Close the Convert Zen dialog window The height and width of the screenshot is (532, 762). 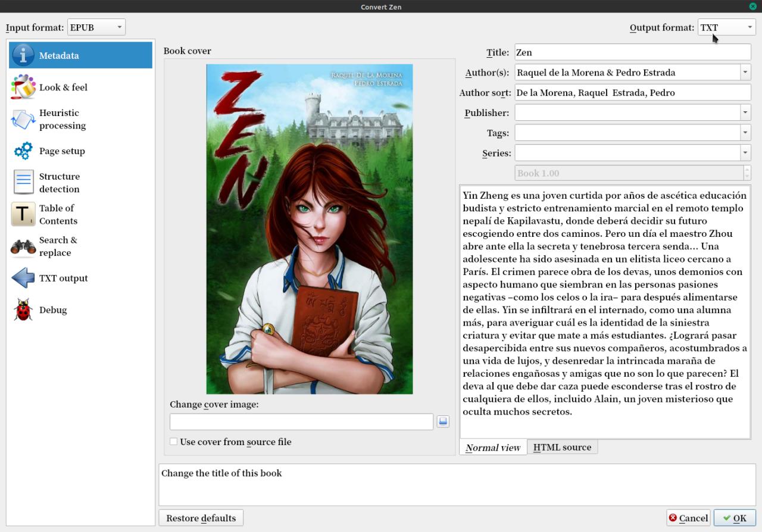[752, 7]
